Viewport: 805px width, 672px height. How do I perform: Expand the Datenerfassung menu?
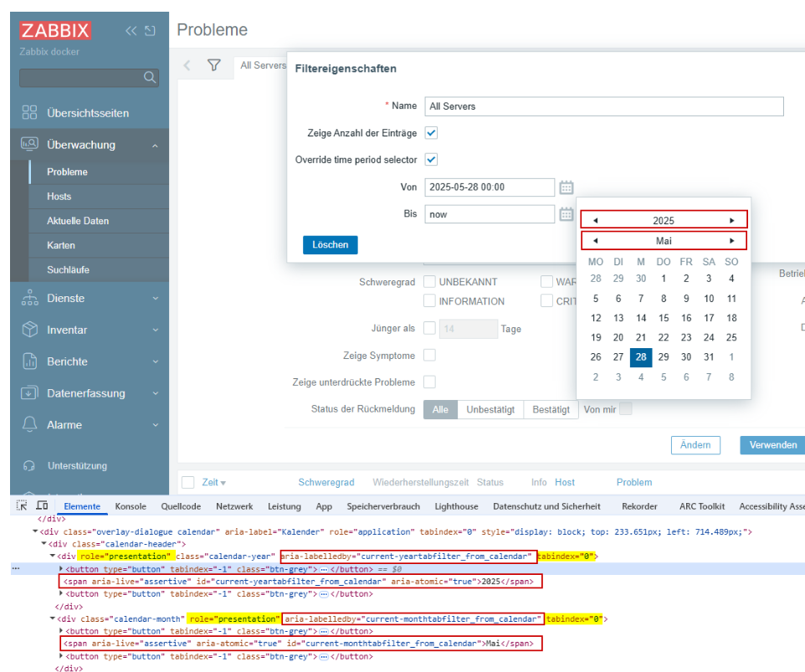(x=155, y=393)
